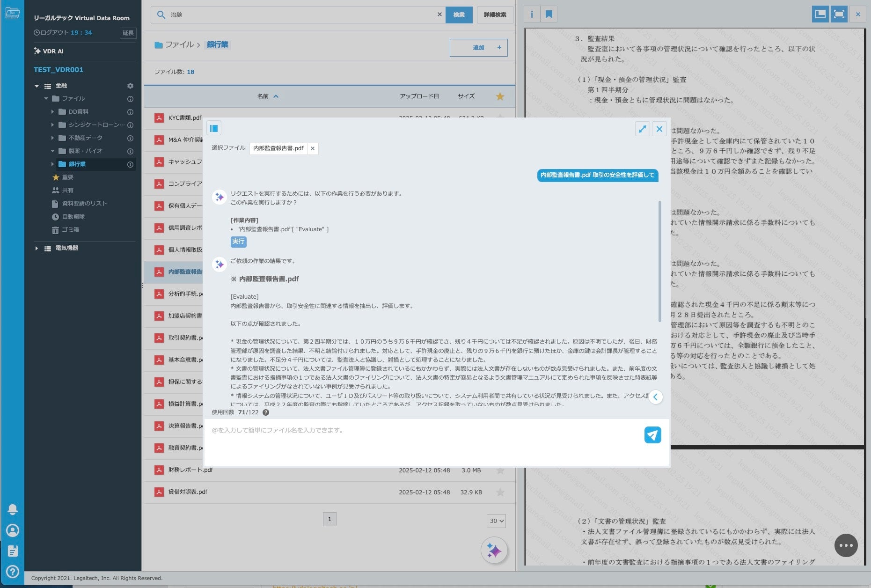Switch viewer to fullscreen mode

[839, 14]
